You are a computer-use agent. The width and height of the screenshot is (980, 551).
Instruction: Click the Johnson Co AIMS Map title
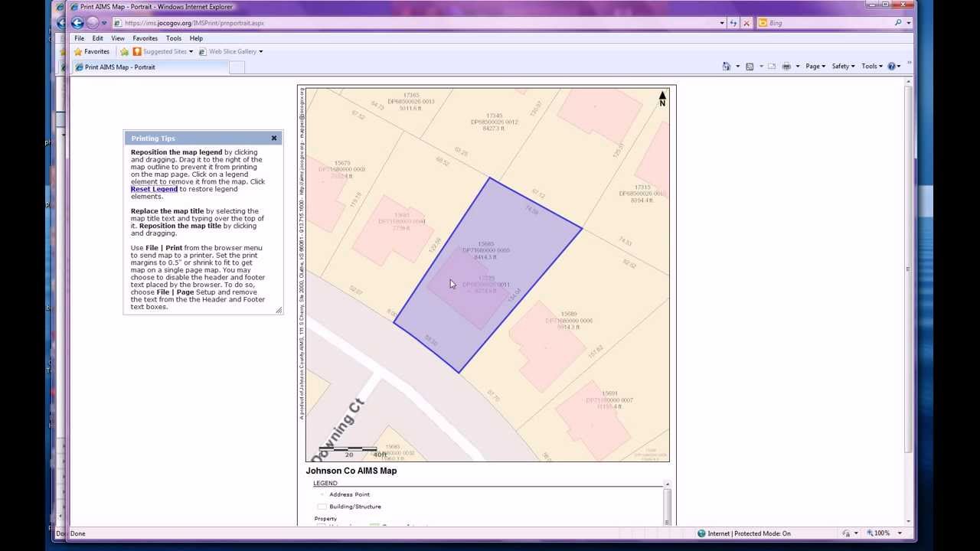click(x=351, y=471)
